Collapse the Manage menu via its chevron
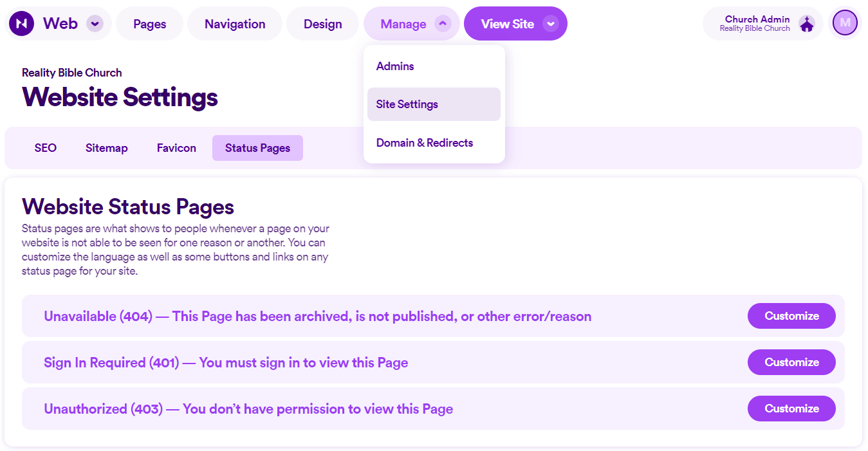The height and width of the screenshot is (451, 868). (x=442, y=23)
